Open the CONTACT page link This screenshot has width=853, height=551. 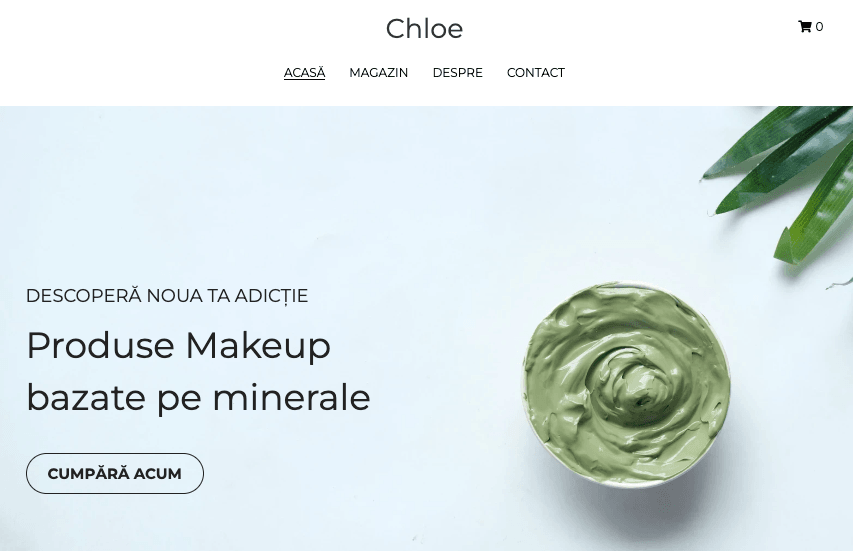(x=536, y=73)
